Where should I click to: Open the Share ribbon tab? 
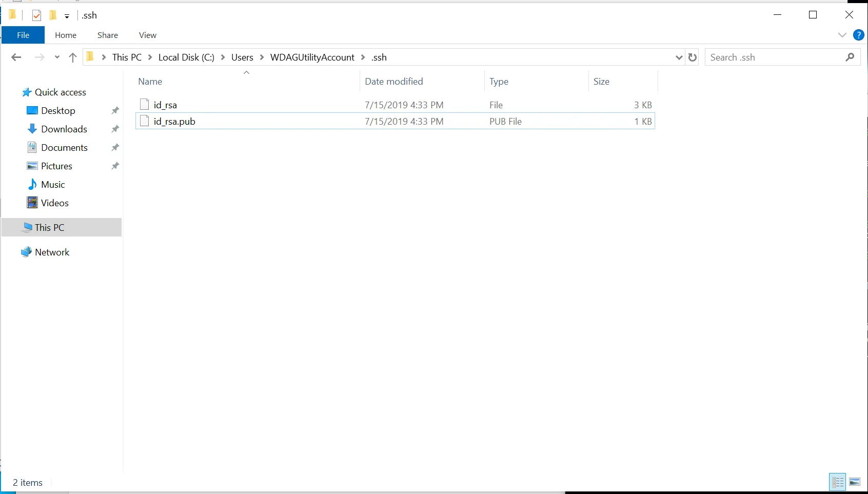[x=108, y=35]
